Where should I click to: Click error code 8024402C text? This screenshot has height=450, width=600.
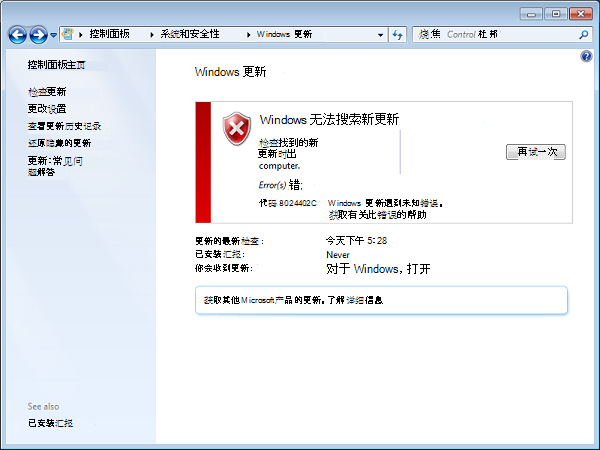[288, 203]
